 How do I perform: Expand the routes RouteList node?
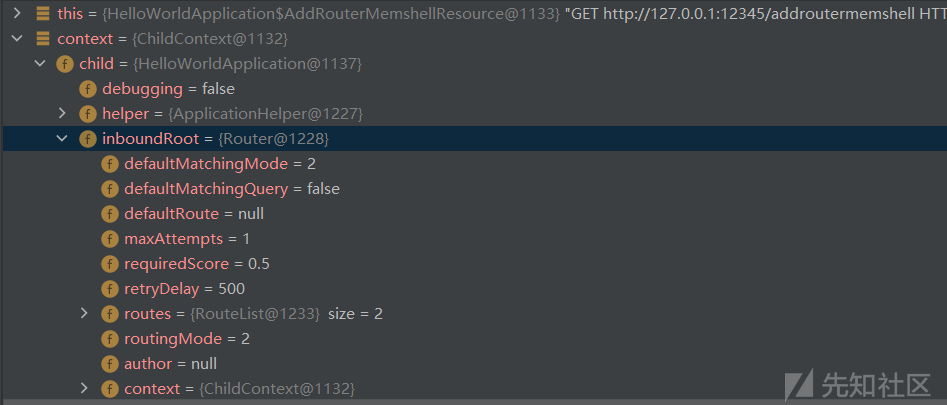tap(84, 313)
